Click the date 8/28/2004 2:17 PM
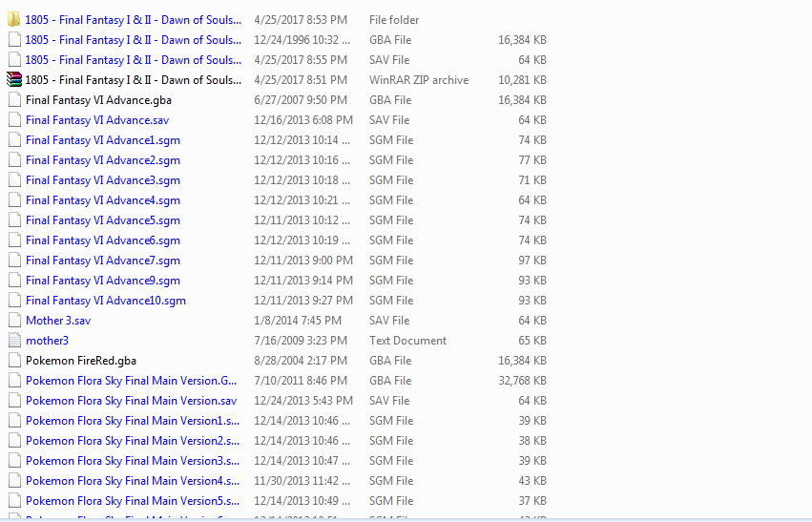The height and width of the screenshot is (522, 812). 299,361
